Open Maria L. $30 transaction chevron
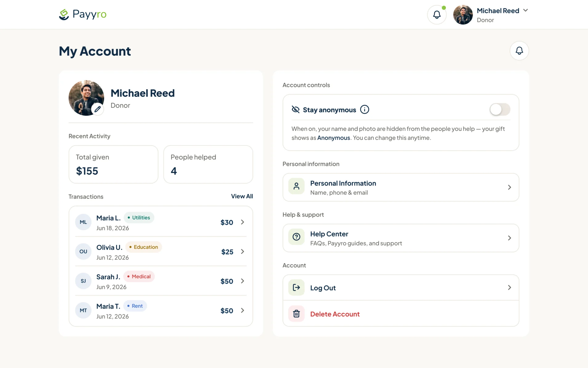The height and width of the screenshot is (368, 588). coord(243,222)
